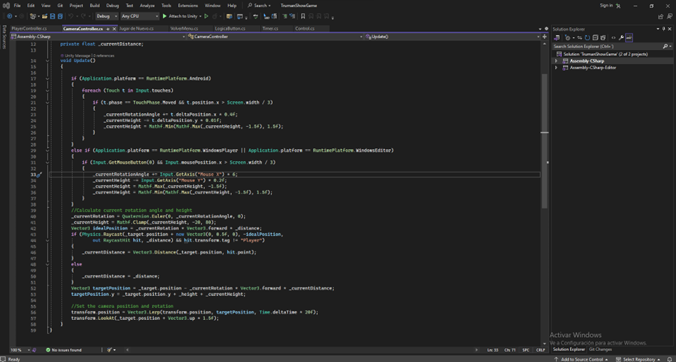Expand the Assembly-CSharp project node
This screenshot has width=676, height=362.
pos(556,61)
